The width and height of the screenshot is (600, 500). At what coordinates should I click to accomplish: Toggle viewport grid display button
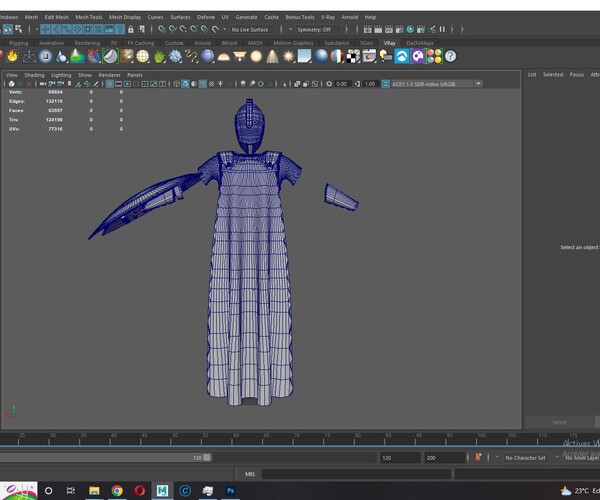pyautogui.click(x=109, y=84)
